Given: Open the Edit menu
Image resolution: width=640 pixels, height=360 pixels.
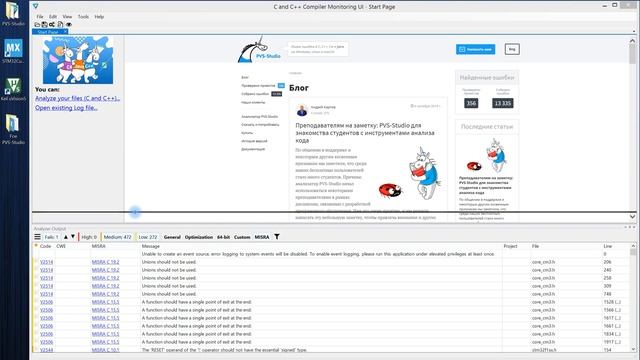Looking at the screenshot, I should [53, 17].
